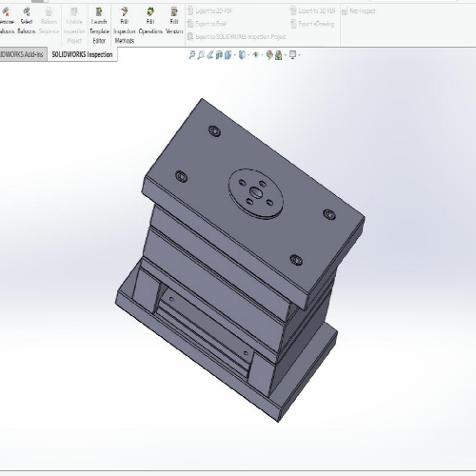Expand View Settings dropdown arrow
Viewport: 476px width, 476px height.
299,55
